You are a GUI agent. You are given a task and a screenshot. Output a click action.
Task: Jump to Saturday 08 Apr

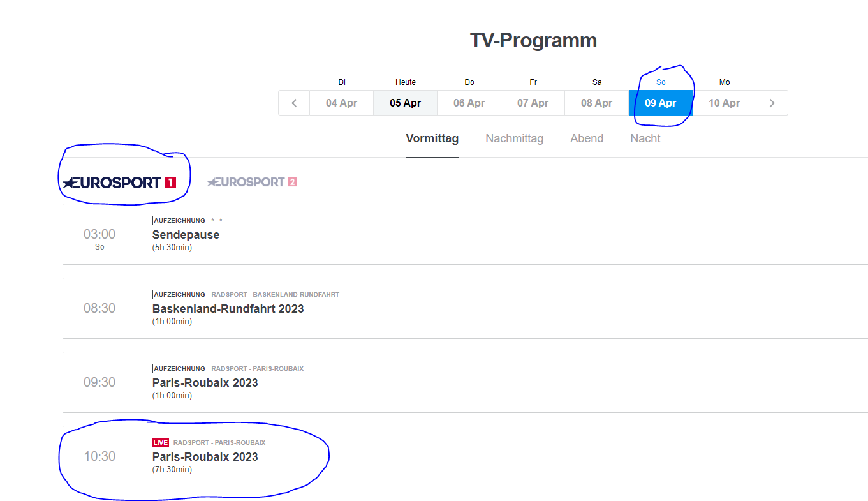(596, 103)
